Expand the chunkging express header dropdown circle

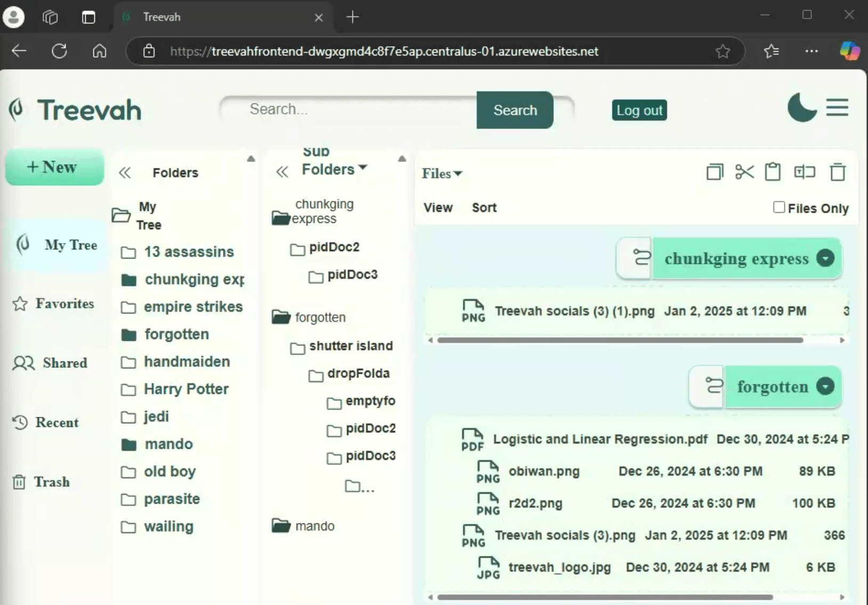pyautogui.click(x=825, y=258)
